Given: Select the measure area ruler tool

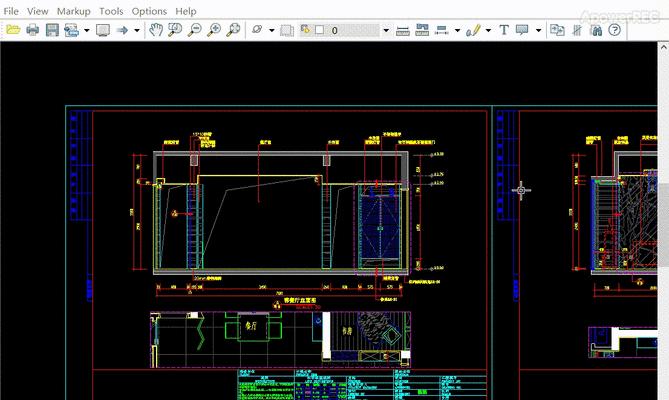Looking at the screenshot, I should click(422, 30).
